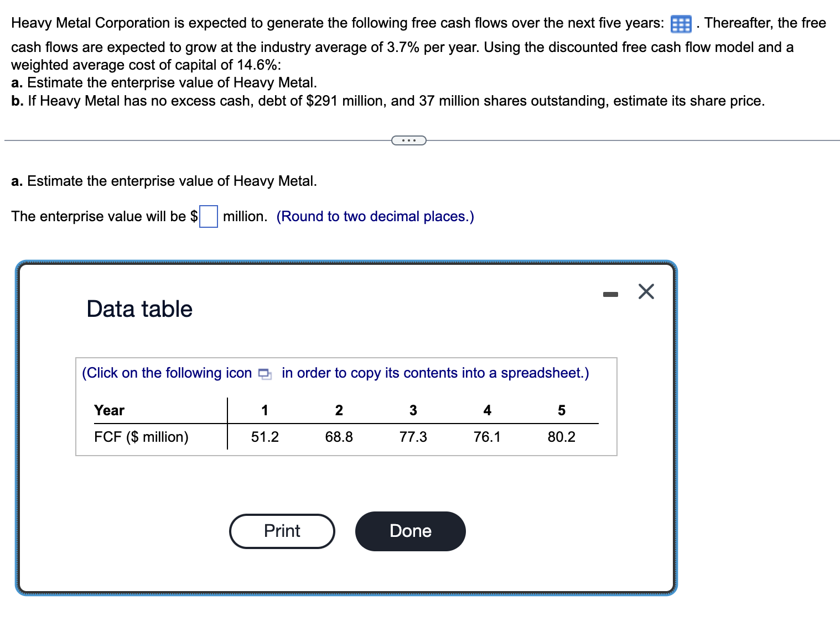Select the FCF value 68.8 for Year 2
Viewport: 840px width, 632px height.
pyautogui.click(x=339, y=437)
